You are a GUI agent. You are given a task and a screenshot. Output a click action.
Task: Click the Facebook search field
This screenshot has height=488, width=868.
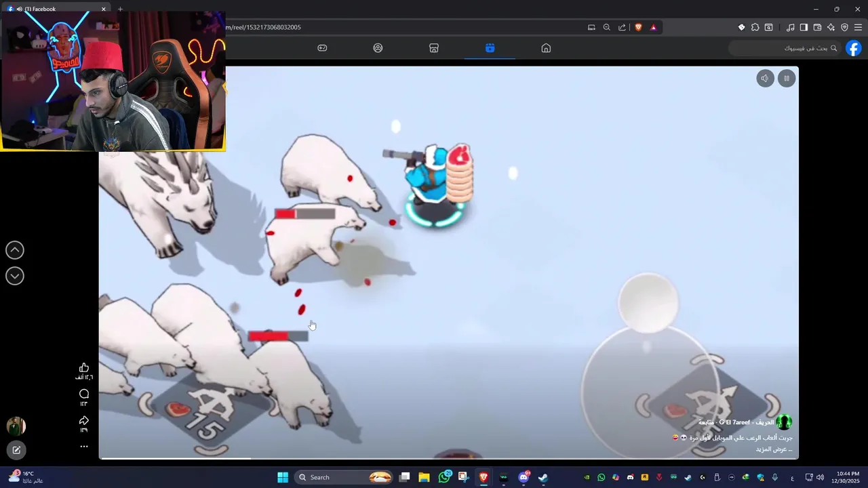(x=785, y=48)
